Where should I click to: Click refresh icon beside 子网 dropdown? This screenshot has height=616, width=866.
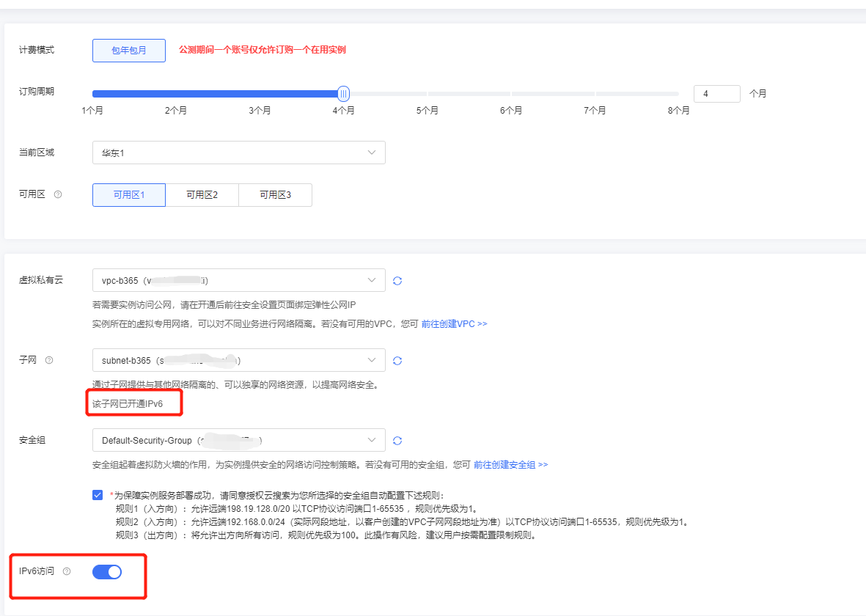(x=397, y=361)
